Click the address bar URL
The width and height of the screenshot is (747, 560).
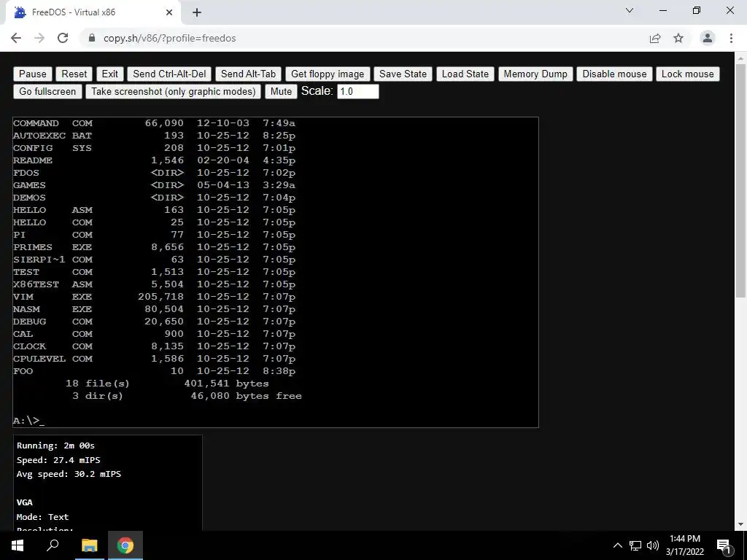click(x=169, y=38)
